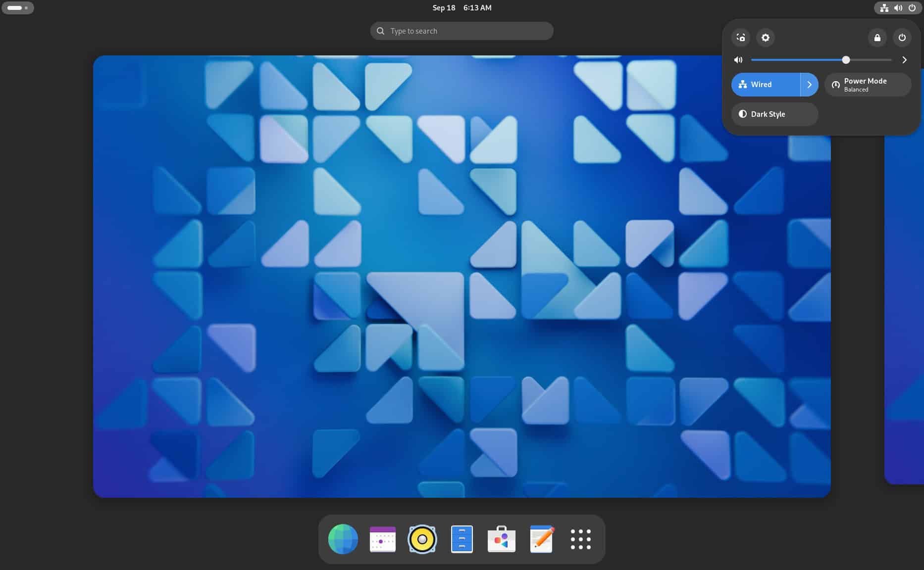Open the power off dialog

click(x=902, y=38)
